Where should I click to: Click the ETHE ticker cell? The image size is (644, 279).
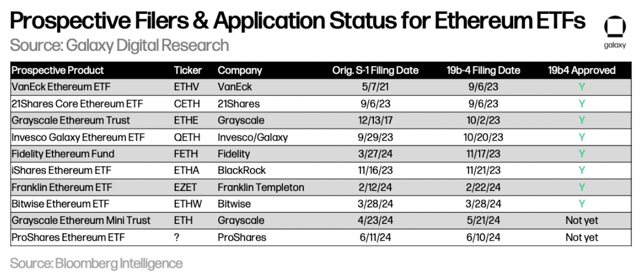[x=185, y=120]
